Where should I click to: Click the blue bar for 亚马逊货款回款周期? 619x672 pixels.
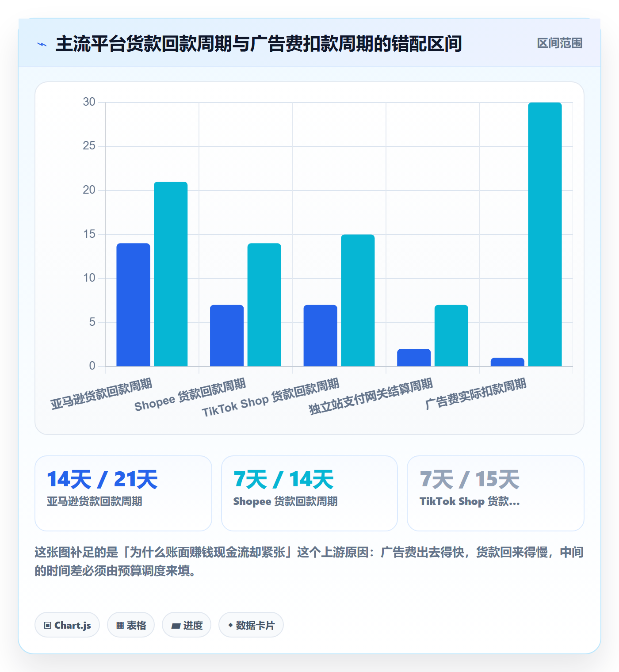[x=134, y=305]
